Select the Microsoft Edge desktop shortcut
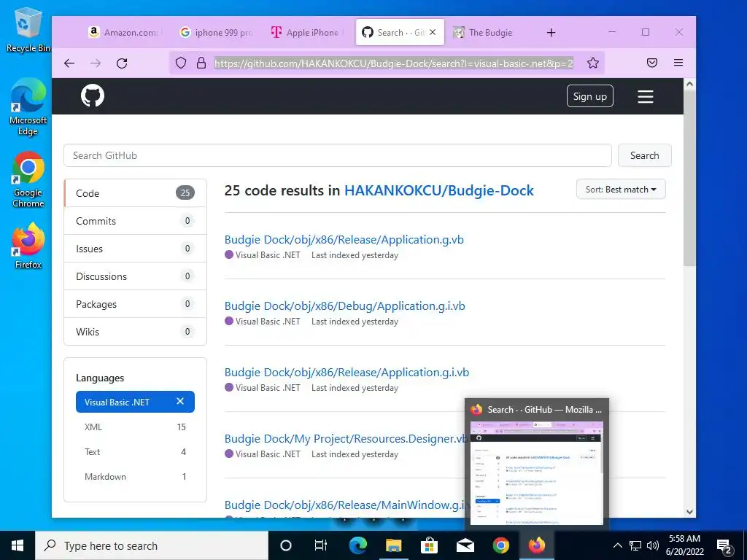Screen dimensions: 747x560 (28, 107)
